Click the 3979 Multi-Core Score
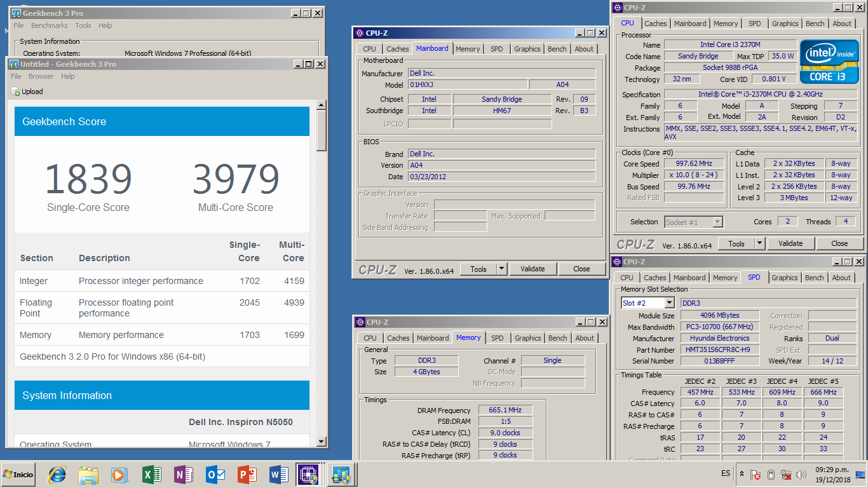This screenshot has width=868, height=488. [236, 179]
